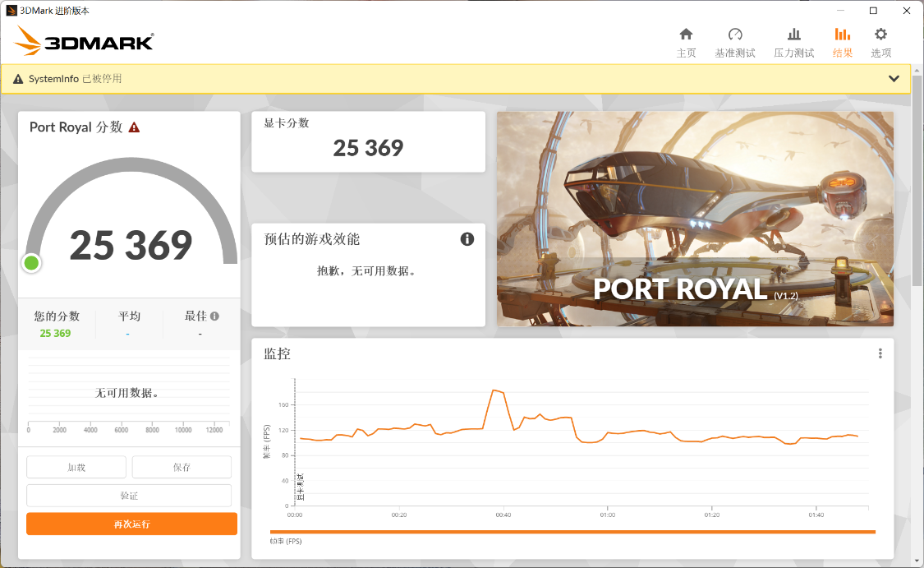Click the peak of the FPS monitoring graph
The height and width of the screenshot is (568, 924).
point(494,390)
